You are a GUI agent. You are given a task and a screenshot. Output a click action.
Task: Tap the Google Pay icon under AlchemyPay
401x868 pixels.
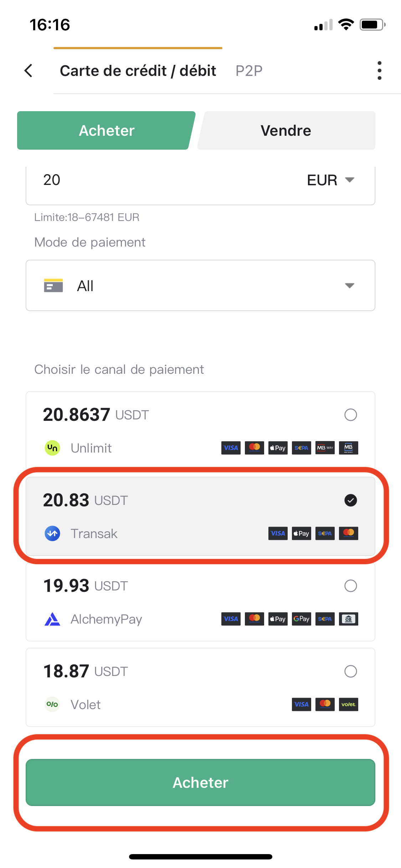pos(302,619)
